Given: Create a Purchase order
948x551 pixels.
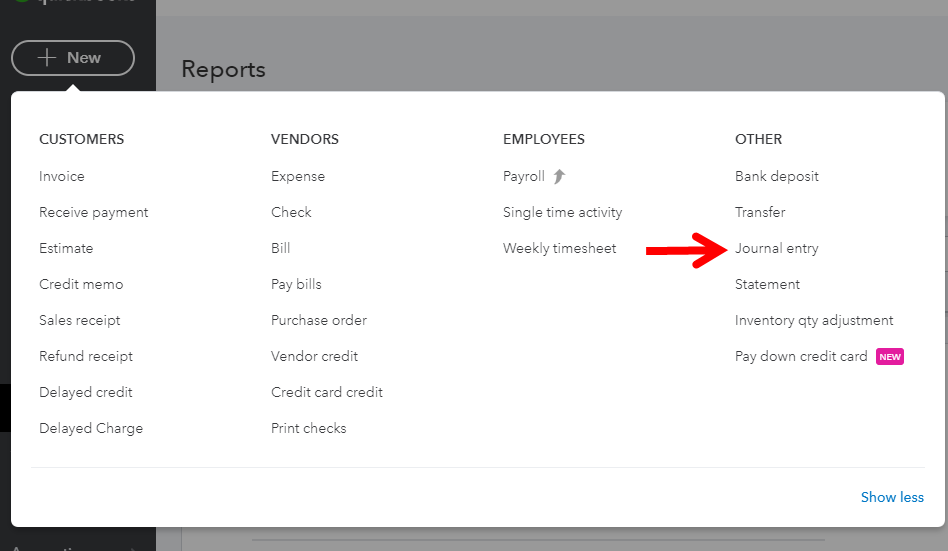Looking at the screenshot, I should 319,320.
